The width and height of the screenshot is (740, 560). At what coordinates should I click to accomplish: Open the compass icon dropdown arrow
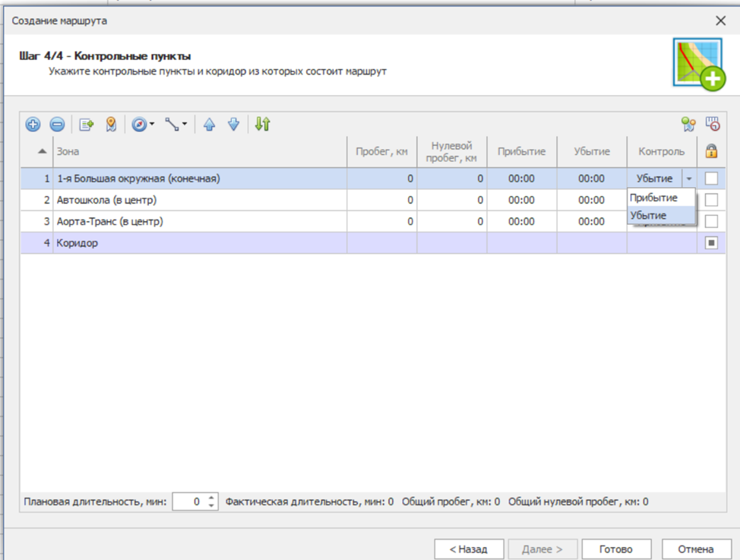[x=152, y=125]
